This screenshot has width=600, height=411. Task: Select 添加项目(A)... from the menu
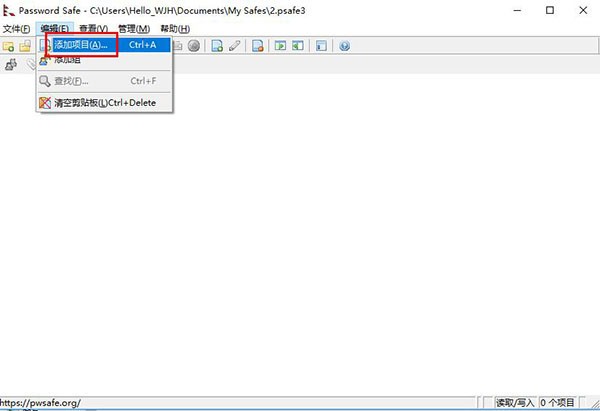[82, 46]
